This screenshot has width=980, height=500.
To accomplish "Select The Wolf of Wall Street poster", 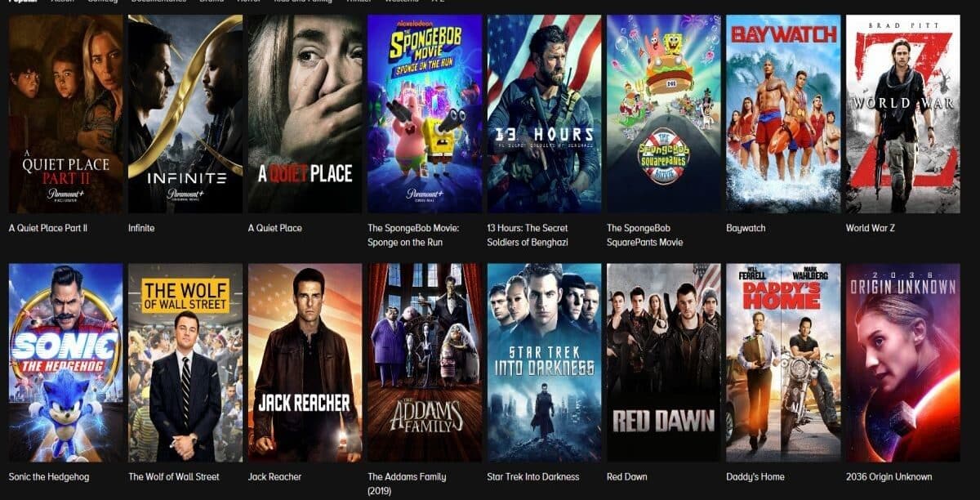I will point(185,363).
